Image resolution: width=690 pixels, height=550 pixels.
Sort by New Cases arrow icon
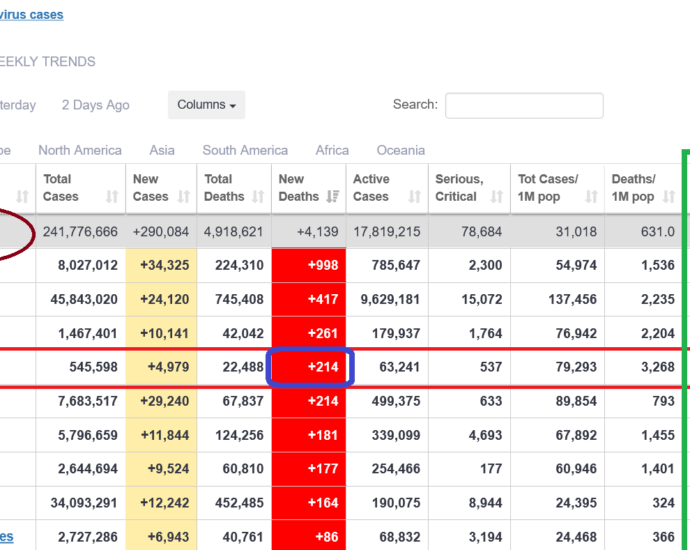click(184, 197)
